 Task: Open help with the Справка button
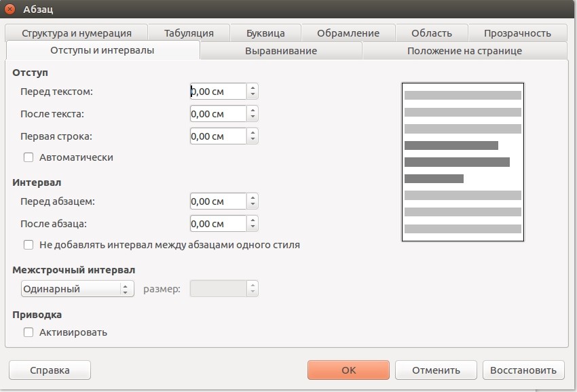[50, 370]
